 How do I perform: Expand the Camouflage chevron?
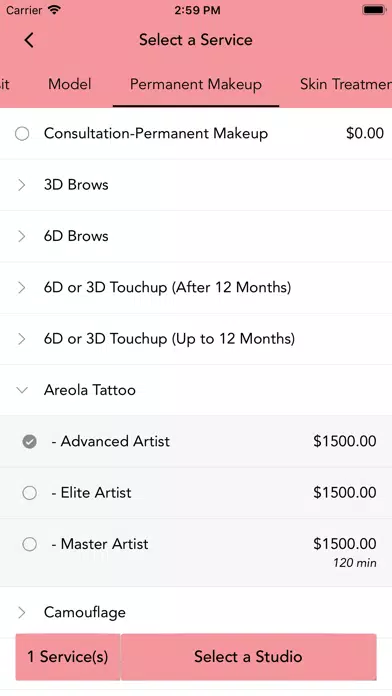pos(21,613)
